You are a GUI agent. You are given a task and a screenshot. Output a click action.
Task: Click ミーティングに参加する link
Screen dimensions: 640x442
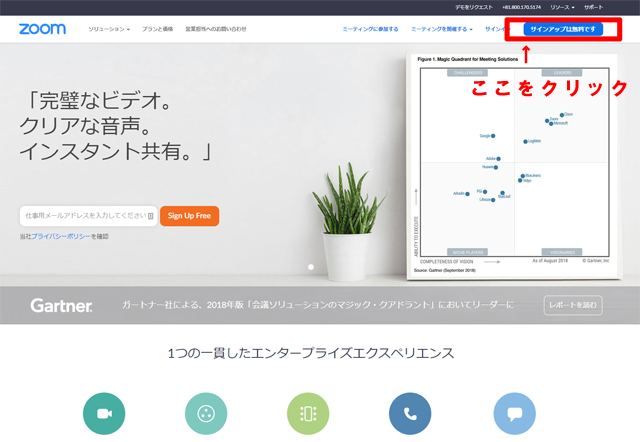[x=370, y=29]
